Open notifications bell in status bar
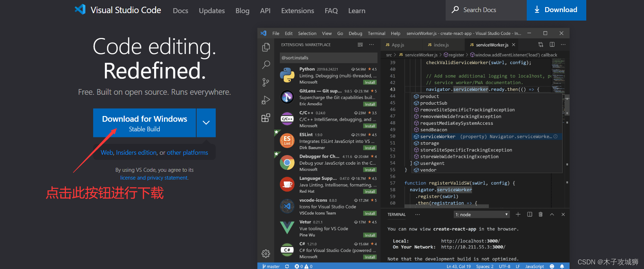The image size is (644, 269). [562, 266]
